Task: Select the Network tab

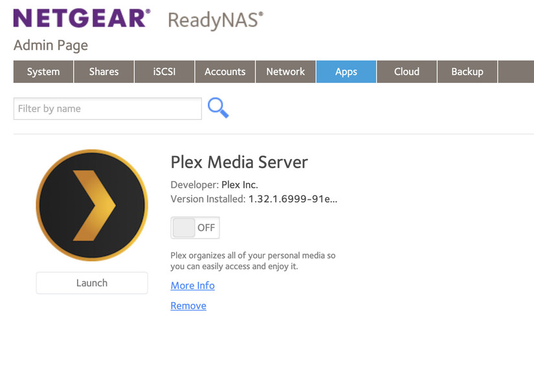Action: coord(285,72)
